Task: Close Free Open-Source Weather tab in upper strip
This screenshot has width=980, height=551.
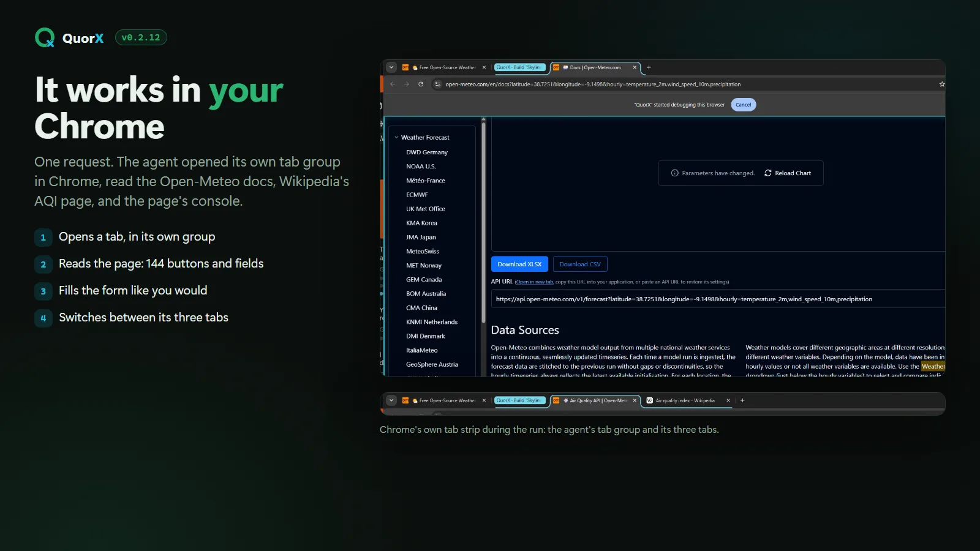Action: click(484, 67)
